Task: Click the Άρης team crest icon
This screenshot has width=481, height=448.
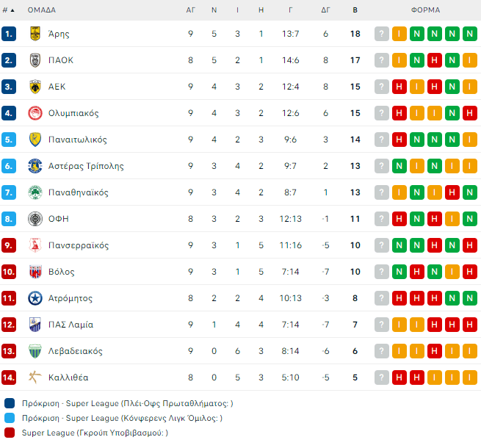Action: click(x=35, y=34)
